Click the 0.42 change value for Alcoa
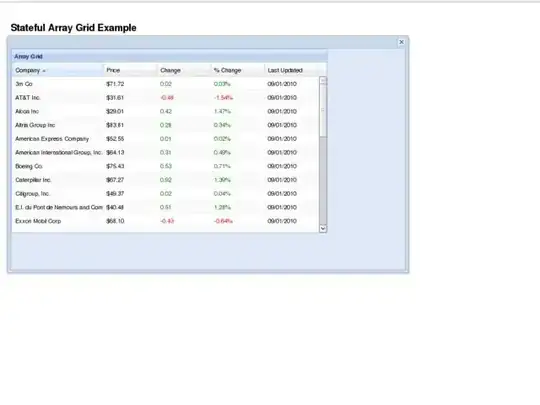 (x=166, y=112)
